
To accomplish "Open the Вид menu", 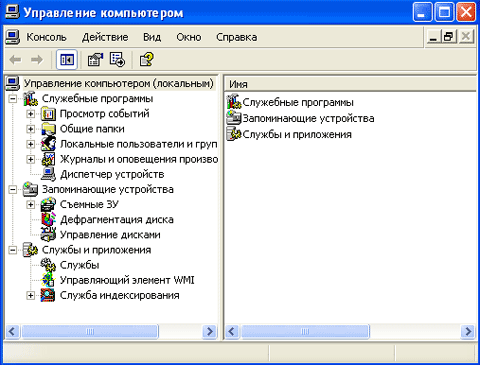I will coord(152,37).
